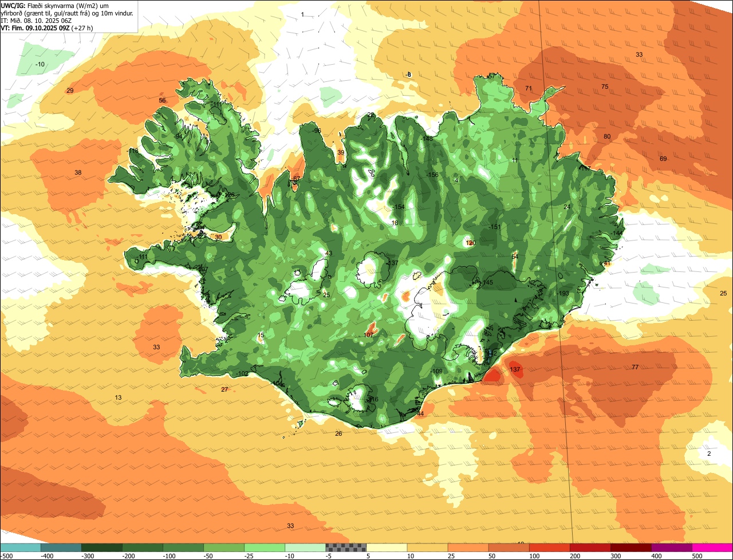
Task: Pick the dark maroon swatch between 300 and 400
Action: [630, 547]
